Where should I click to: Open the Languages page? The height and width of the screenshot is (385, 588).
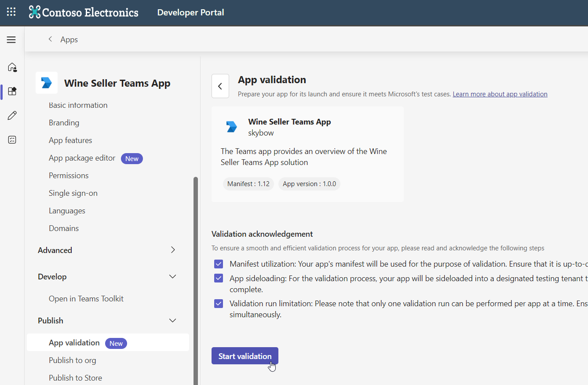67,211
